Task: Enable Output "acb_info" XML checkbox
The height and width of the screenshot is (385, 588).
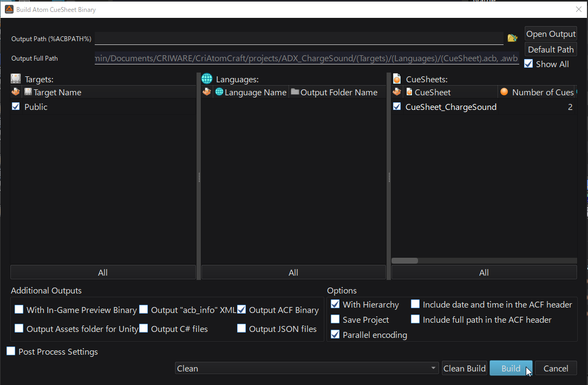Action: [143, 309]
